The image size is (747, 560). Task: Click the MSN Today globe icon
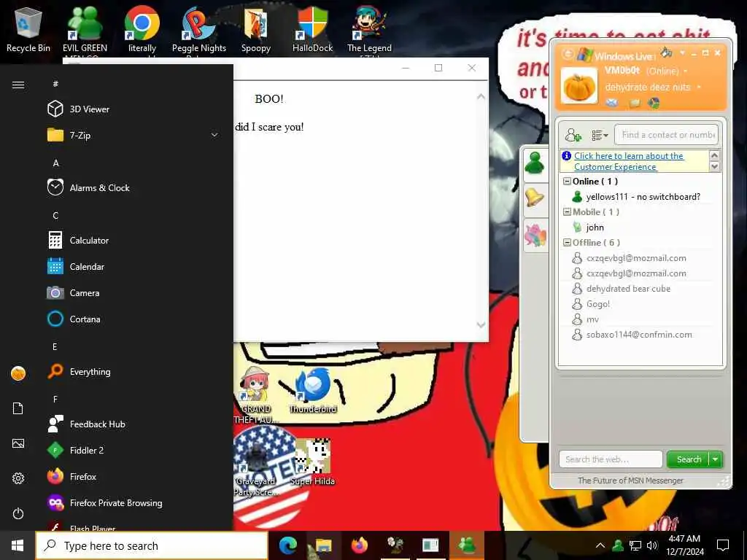(654, 103)
